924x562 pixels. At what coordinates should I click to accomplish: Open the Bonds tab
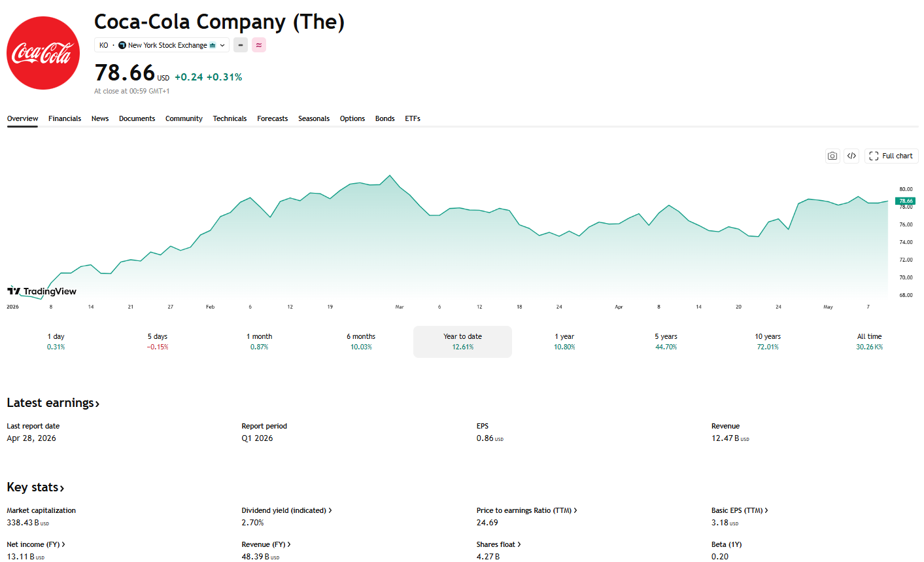(385, 118)
